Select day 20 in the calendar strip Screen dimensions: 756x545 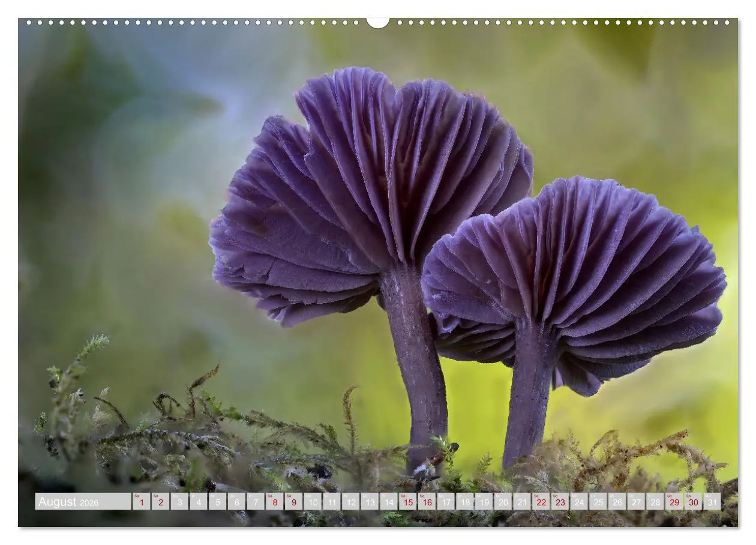503,502
